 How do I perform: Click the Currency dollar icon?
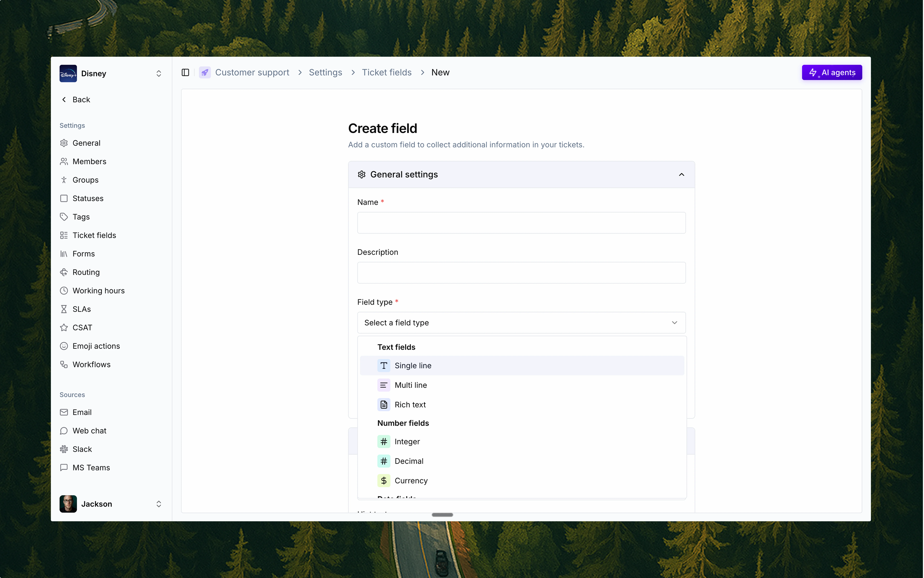click(x=384, y=480)
